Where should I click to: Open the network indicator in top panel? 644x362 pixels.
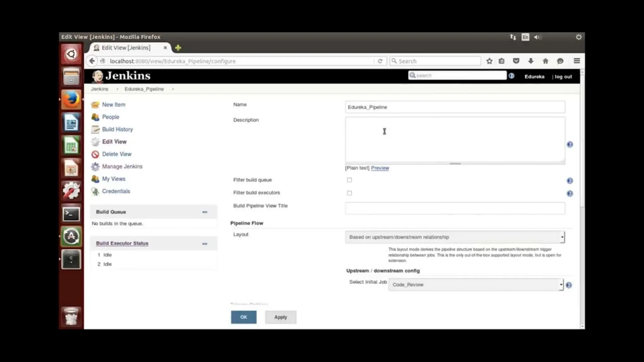513,37
